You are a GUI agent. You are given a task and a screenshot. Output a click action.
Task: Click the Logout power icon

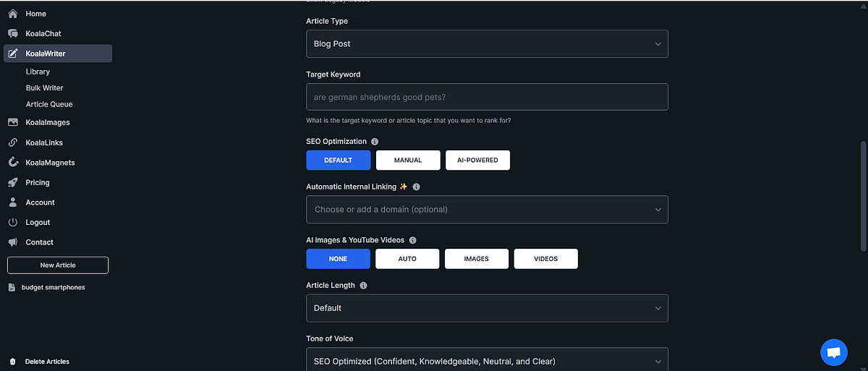point(13,222)
